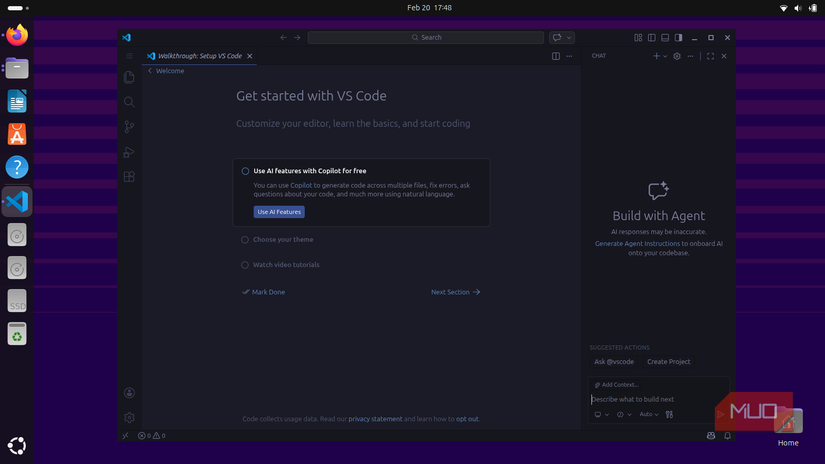
Task: Toggle bottom Panel visibility
Action: click(665, 37)
